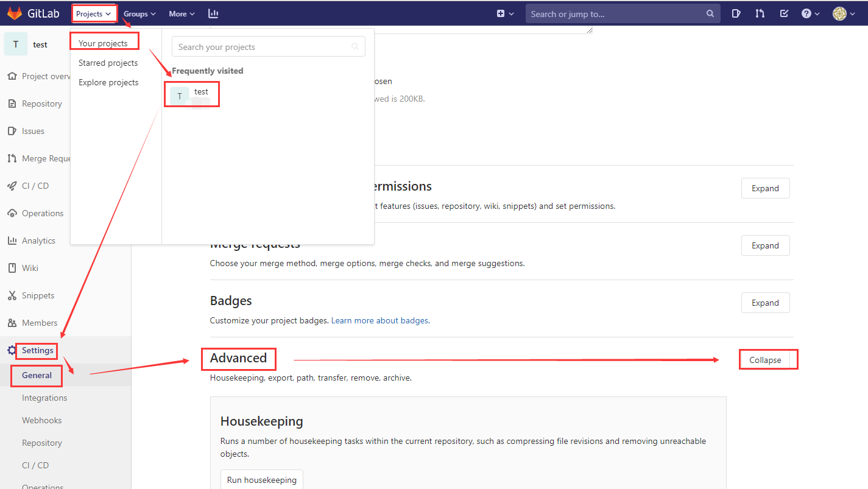Click the Operations cloud gear icon
The height and width of the screenshot is (489, 868).
pyautogui.click(x=12, y=213)
